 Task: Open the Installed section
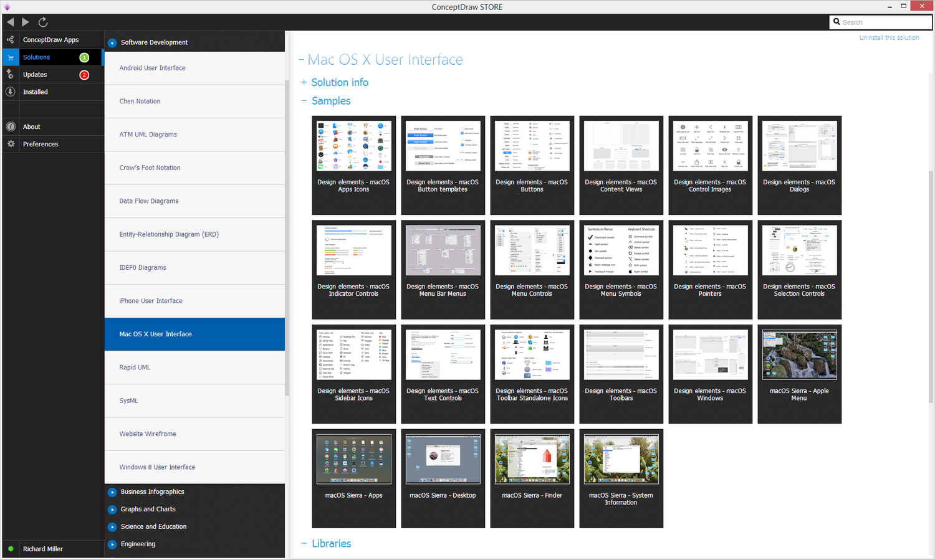pos(36,92)
